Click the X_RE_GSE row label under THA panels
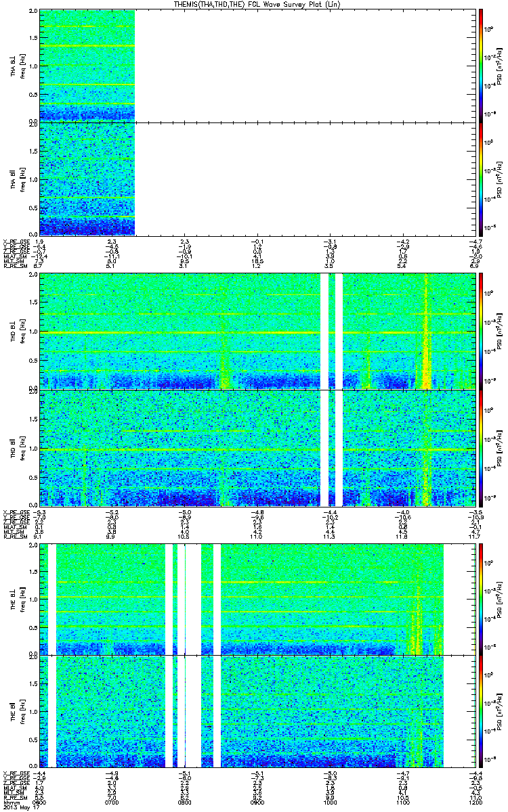 15,242
